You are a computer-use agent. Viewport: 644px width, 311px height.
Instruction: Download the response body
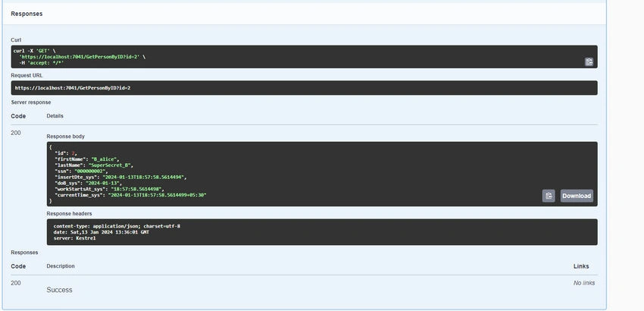(577, 196)
